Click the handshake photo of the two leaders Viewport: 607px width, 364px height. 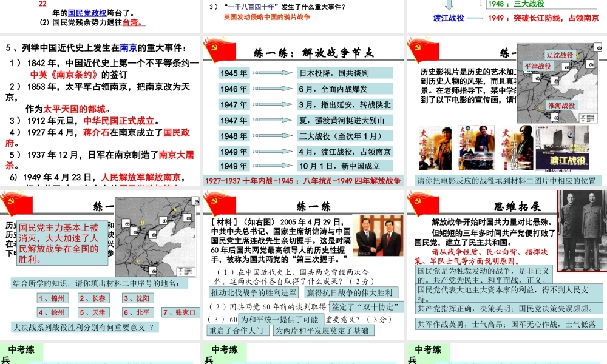tap(378, 236)
